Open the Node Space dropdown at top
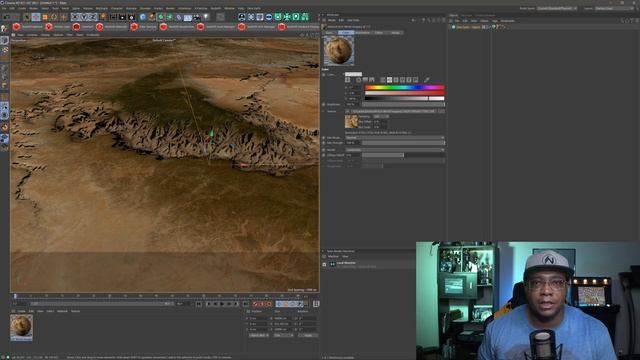Screen dimensions: 640x360 tap(557, 8)
